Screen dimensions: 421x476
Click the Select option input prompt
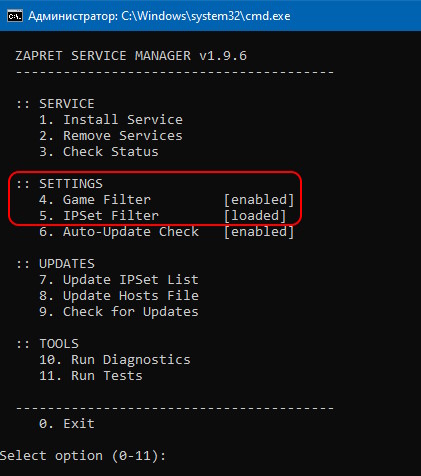(x=83, y=456)
